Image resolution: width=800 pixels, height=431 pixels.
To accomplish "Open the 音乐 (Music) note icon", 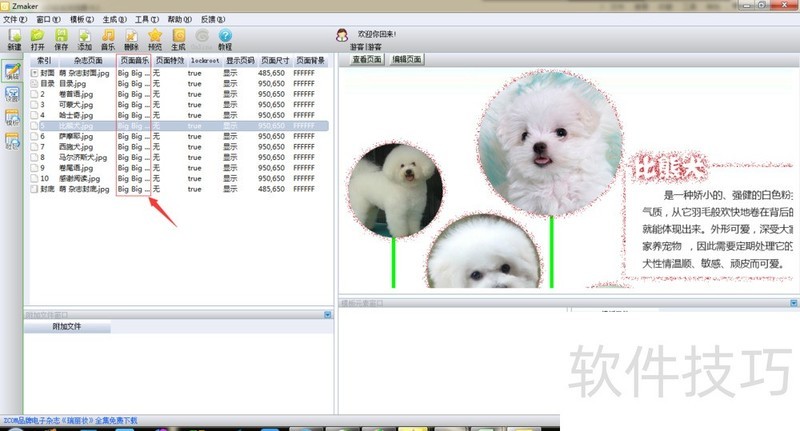I will coord(108,35).
